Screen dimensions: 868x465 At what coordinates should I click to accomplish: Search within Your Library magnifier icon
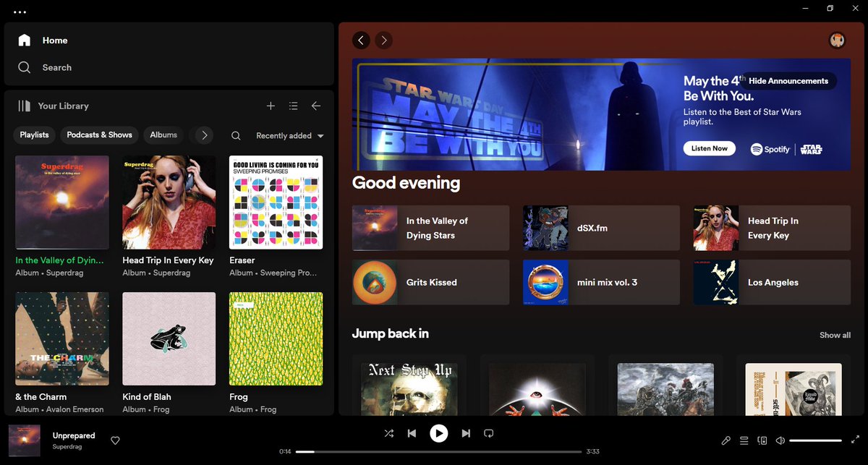236,135
